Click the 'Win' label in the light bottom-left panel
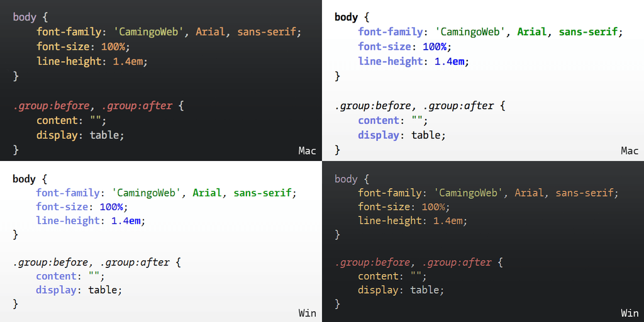644x322 pixels. pyautogui.click(x=307, y=313)
